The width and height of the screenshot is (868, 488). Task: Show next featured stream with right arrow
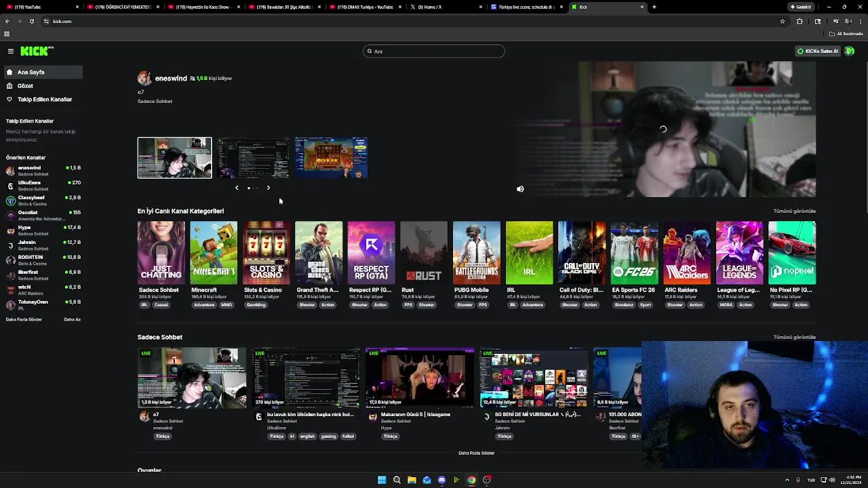[x=268, y=188]
